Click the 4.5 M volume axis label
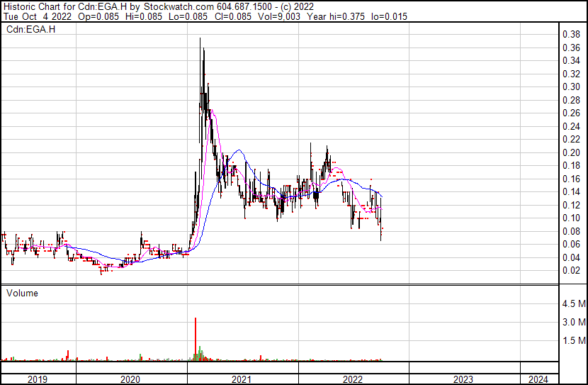Viewport: 588px width, 385px height. [x=572, y=304]
